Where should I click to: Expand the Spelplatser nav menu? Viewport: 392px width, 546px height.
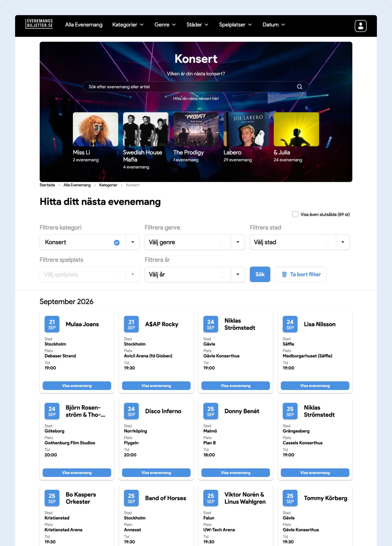tap(235, 25)
